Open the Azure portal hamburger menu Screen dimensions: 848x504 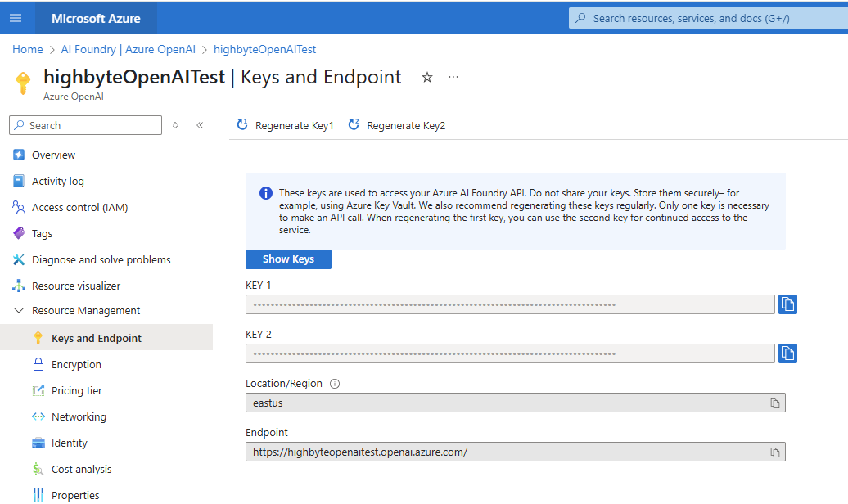click(x=16, y=18)
